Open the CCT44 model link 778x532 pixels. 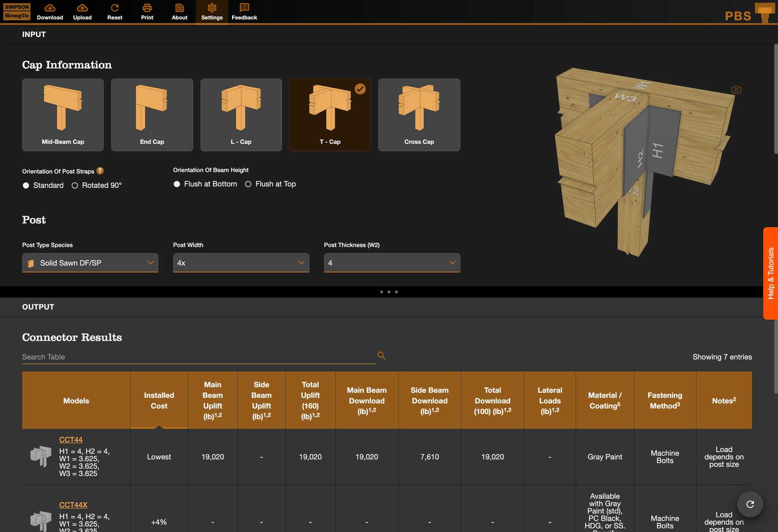pos(71,440)
